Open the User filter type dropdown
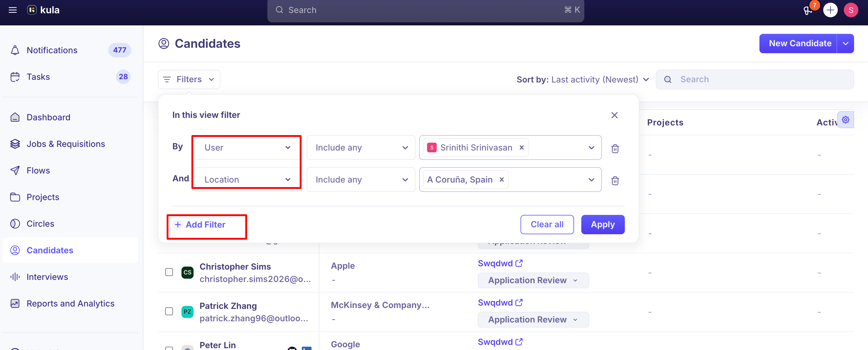Screen dimensions: 868x350 click(248, 147)
